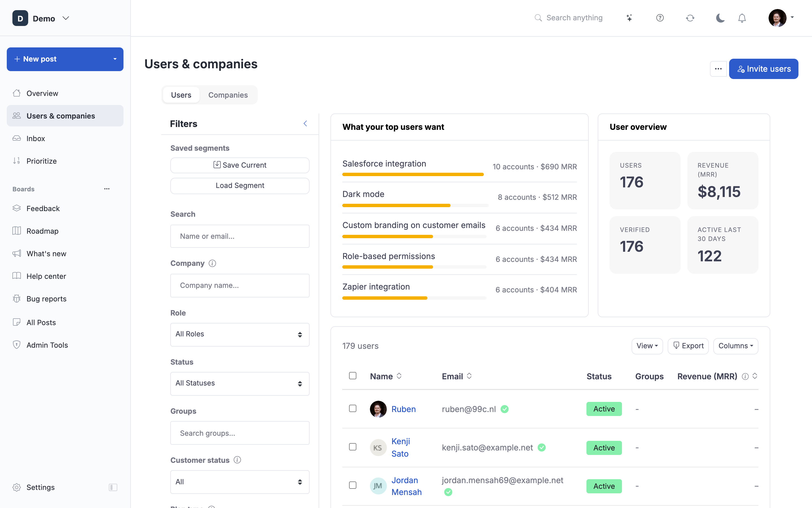The width and height of the screenshot is (812, 508).
Task: Open the help question mark icon
Action: click(660, 18)
